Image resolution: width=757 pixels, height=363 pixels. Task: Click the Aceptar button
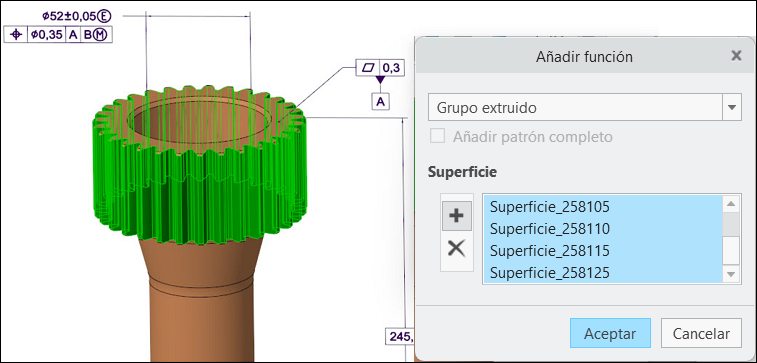point(610,333)
